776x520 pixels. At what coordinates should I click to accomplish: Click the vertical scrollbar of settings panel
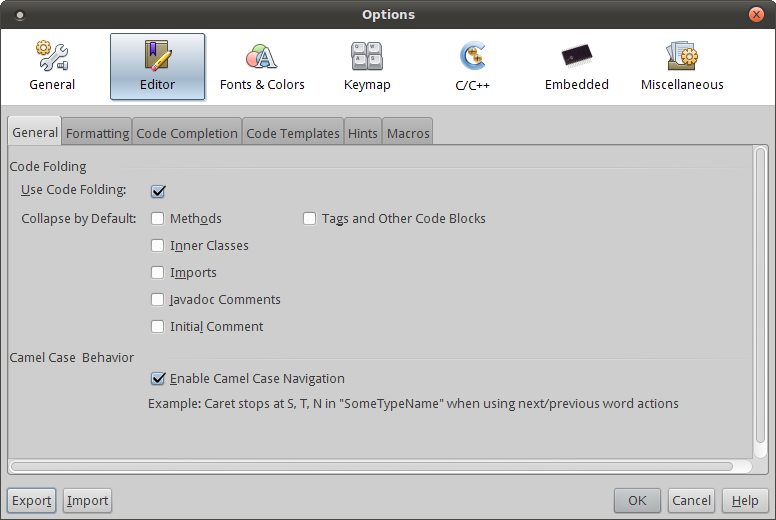point(761,296)
